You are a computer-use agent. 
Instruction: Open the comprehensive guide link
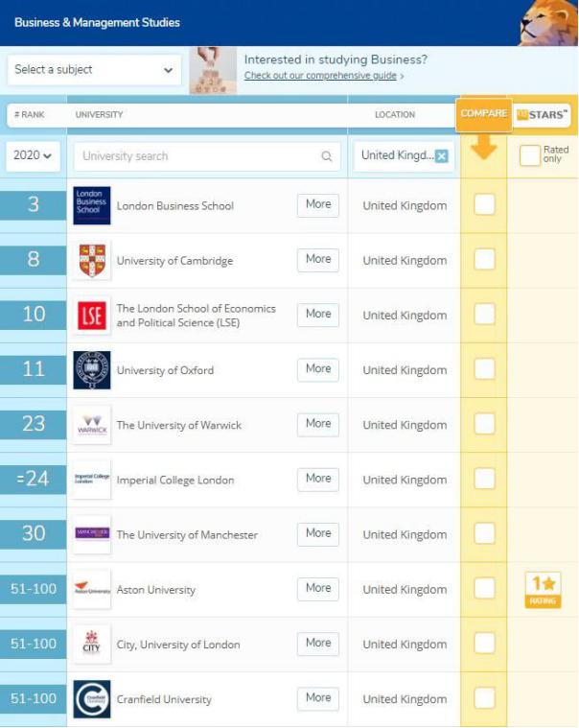(x=323, y=76)
